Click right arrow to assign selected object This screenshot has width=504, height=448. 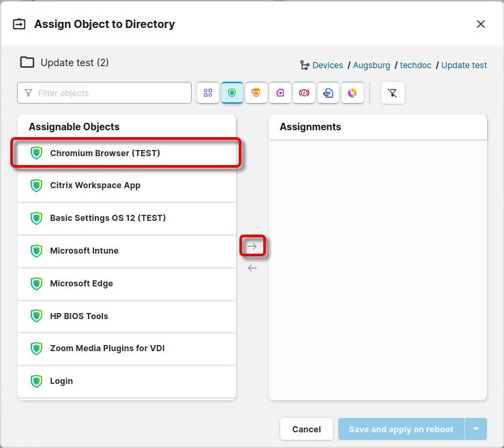tap(252, 246)
